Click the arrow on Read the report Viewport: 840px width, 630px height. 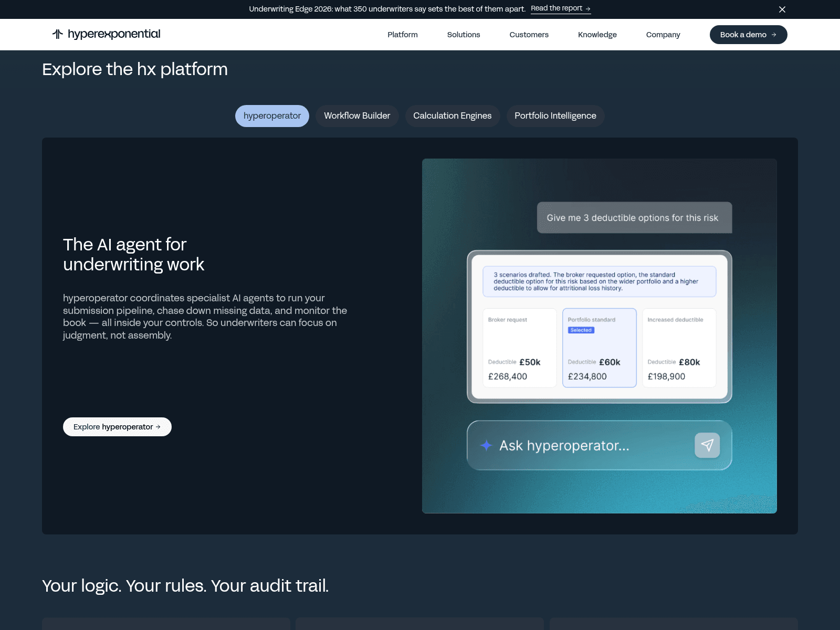[x=588, y=8]
